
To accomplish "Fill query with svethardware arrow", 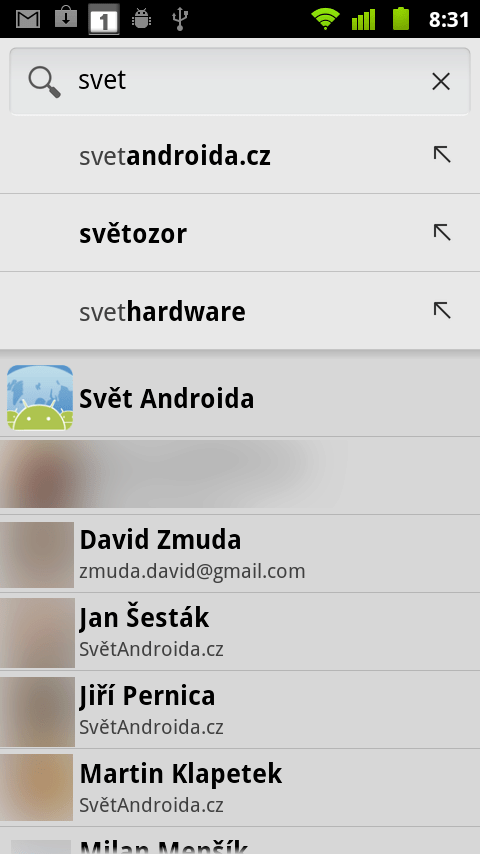I will click(442, 311).
